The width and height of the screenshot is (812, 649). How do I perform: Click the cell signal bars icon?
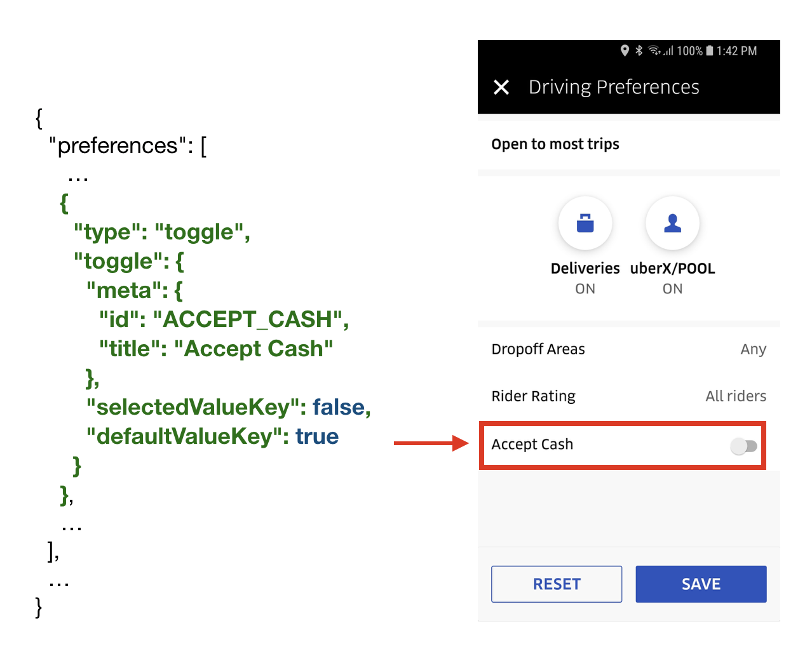(x=668, y=51)
